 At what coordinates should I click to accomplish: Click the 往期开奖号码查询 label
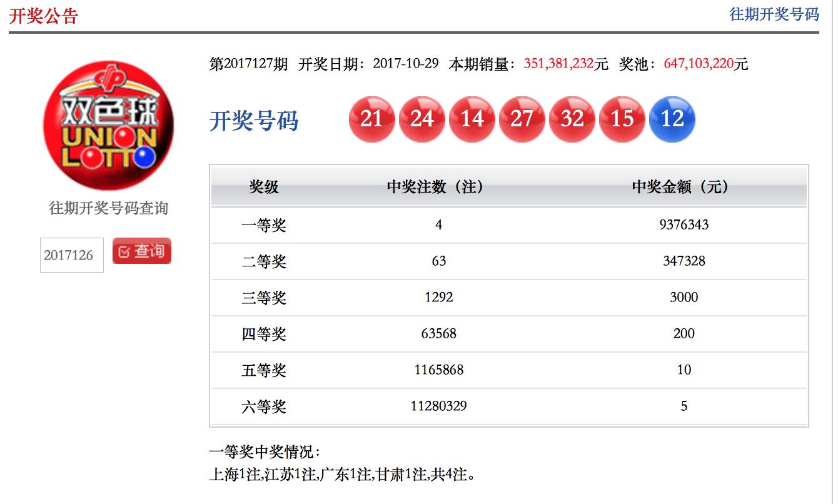[x=109, y=208]
